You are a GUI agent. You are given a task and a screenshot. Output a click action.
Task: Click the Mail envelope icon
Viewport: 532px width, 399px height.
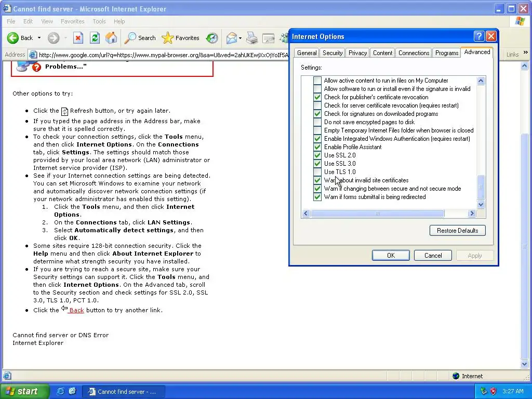coord(232,37)
